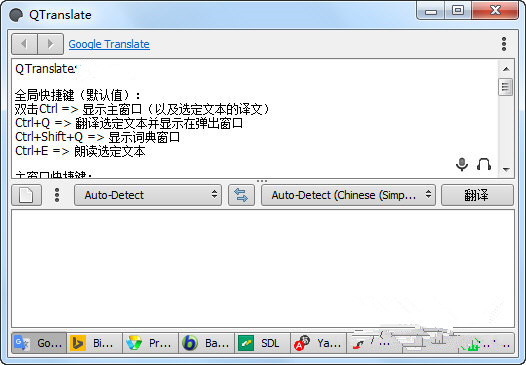
Task: Swap source and target languages
Action: pyautogui.click(x=241, y=195)
